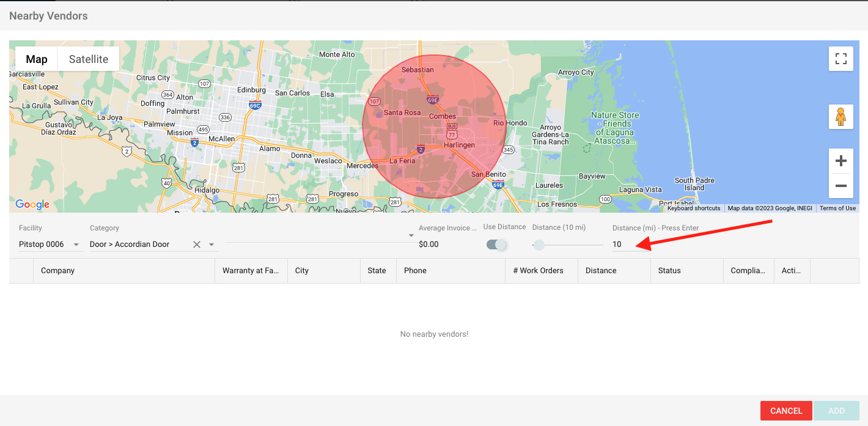The width and height of the screenshot is (868, 426).
Task: Expand the unlabeled dropdown next to Category
Action: coord(411,236)
